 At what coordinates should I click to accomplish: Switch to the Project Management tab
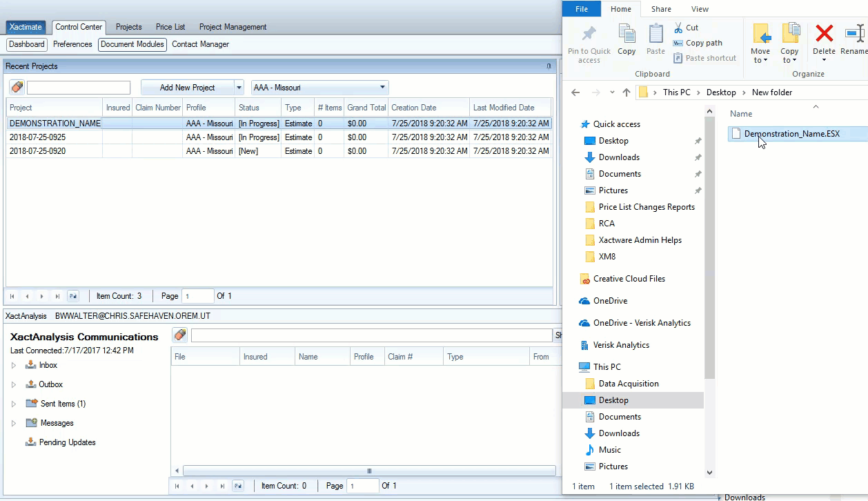click(233, 27)
